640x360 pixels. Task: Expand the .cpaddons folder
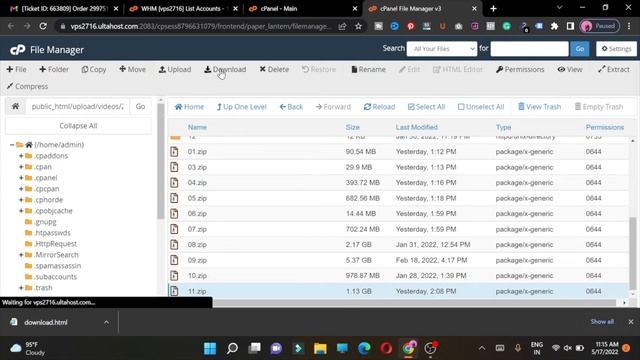21,156
